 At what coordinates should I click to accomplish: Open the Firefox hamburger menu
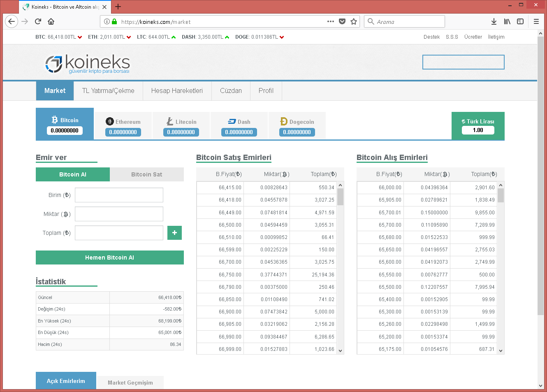(536, 21)
